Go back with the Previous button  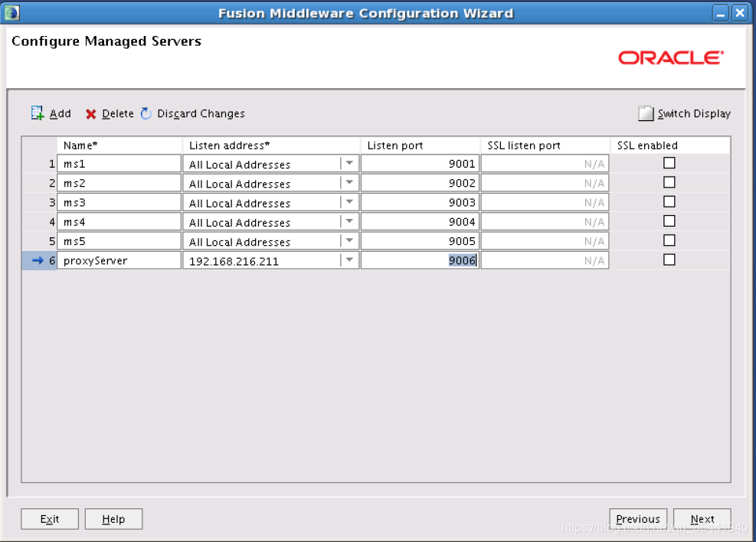638,519
